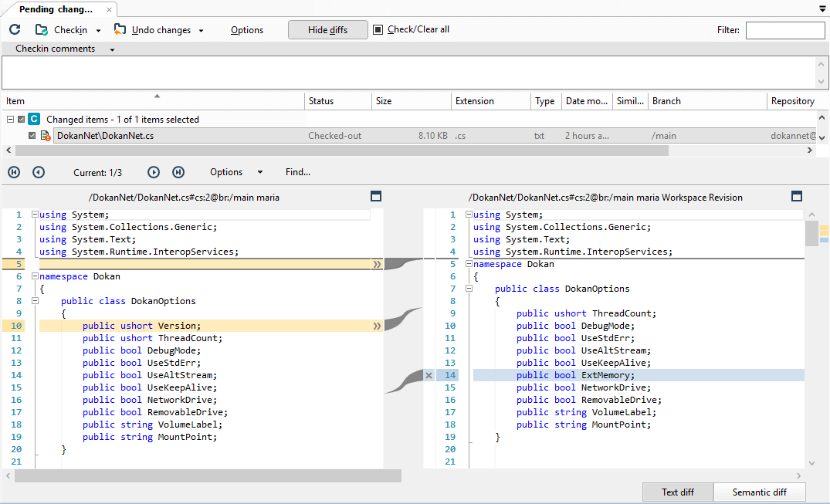Click inside the checkin comments text box
830x504 pixels.
(x=408, y=73)
